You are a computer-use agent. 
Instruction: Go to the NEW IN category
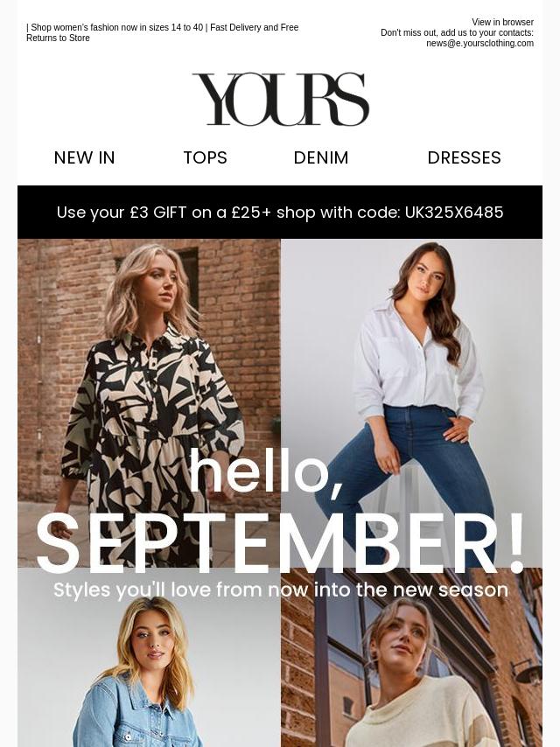click(x=84, y=157)
